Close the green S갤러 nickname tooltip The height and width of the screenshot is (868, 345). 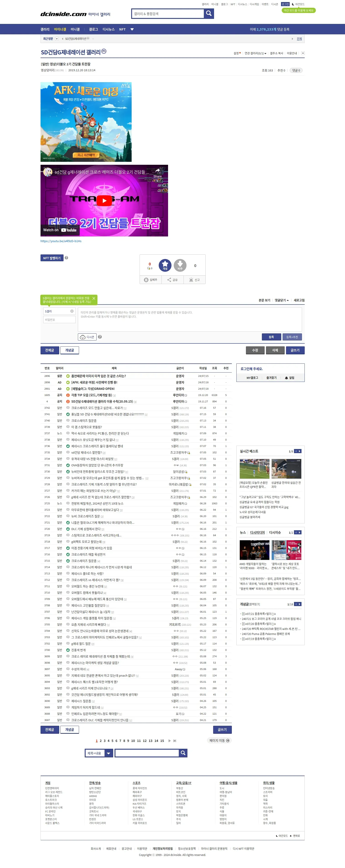[x=94, y=298]
